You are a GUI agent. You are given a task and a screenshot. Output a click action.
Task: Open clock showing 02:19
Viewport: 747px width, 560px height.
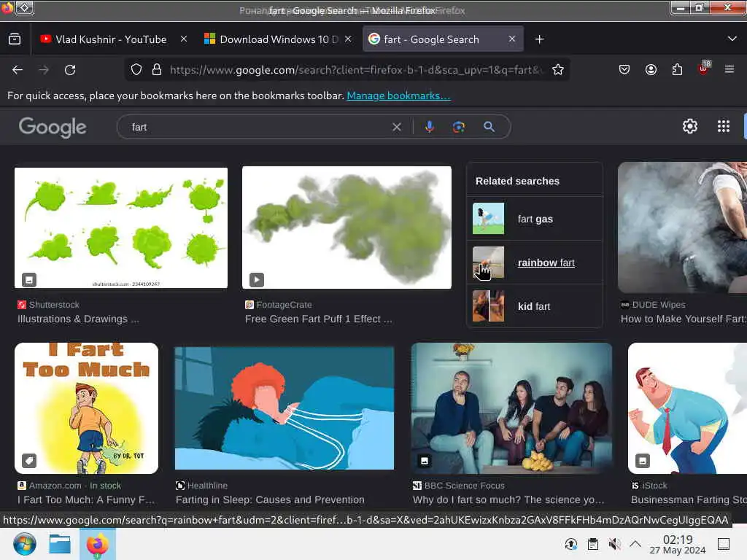click(678, 544)
